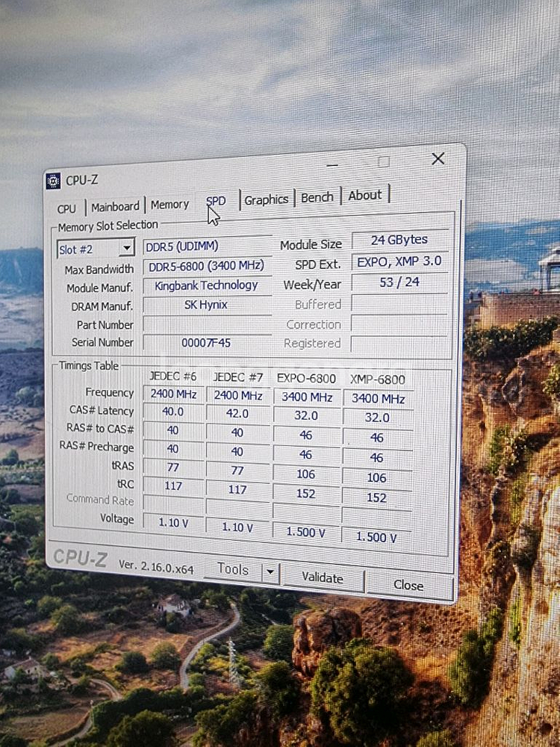Close the CPU-Z window with X
The width and height of the screenshot is (560, 747).
pyautogui.click(x=438, y=158)
